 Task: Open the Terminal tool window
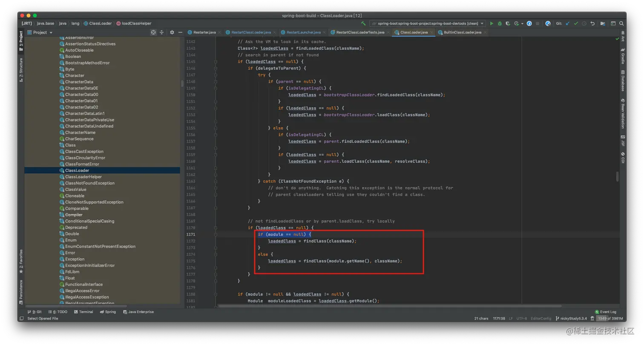click(x=83, y=312)
